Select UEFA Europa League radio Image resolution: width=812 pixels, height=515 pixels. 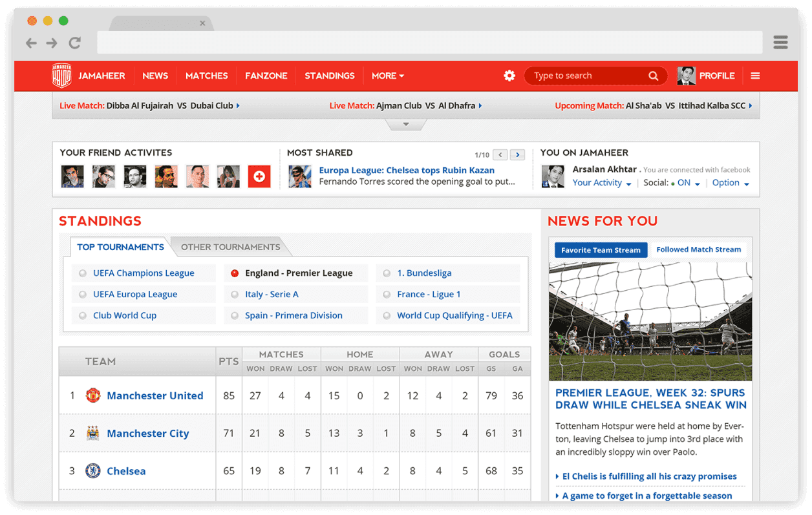point(83,295)
